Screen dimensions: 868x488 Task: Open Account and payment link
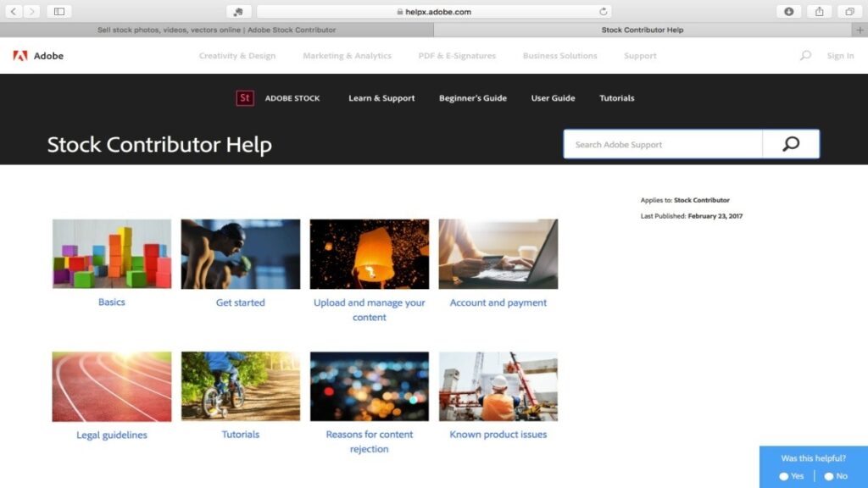pyautogui.click(x=498, y=302)
